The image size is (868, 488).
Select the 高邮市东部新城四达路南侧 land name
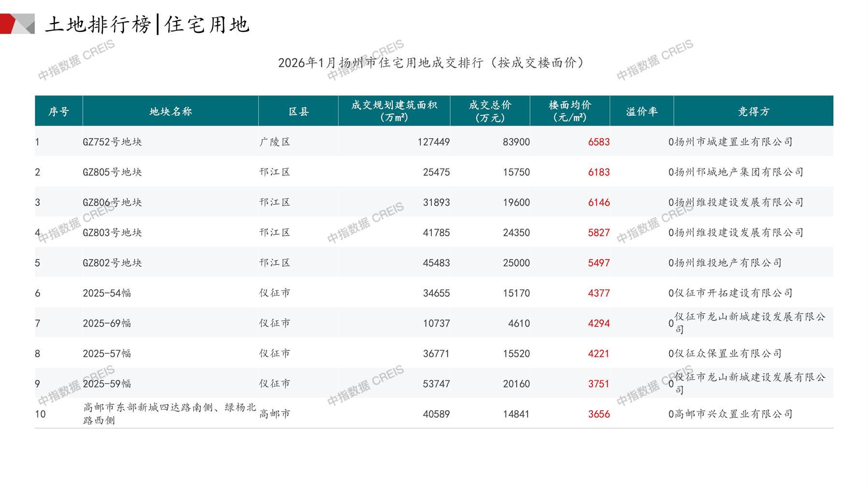click(x=169, y=414)
